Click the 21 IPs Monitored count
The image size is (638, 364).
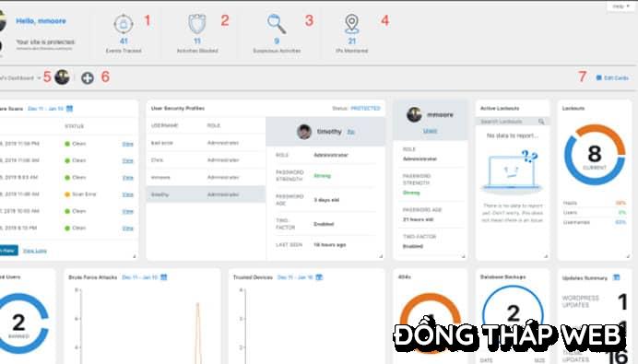pyautogui.click(x=352, y=41)
